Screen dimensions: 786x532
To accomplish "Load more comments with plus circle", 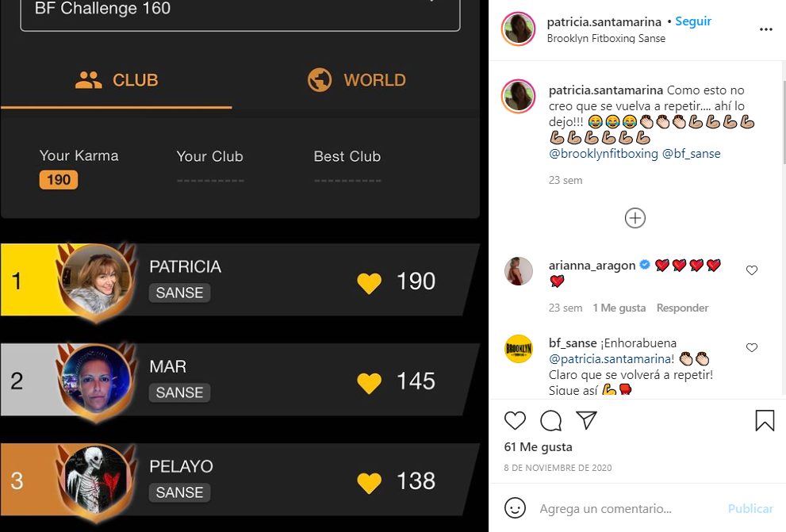I will pos(635,218).
